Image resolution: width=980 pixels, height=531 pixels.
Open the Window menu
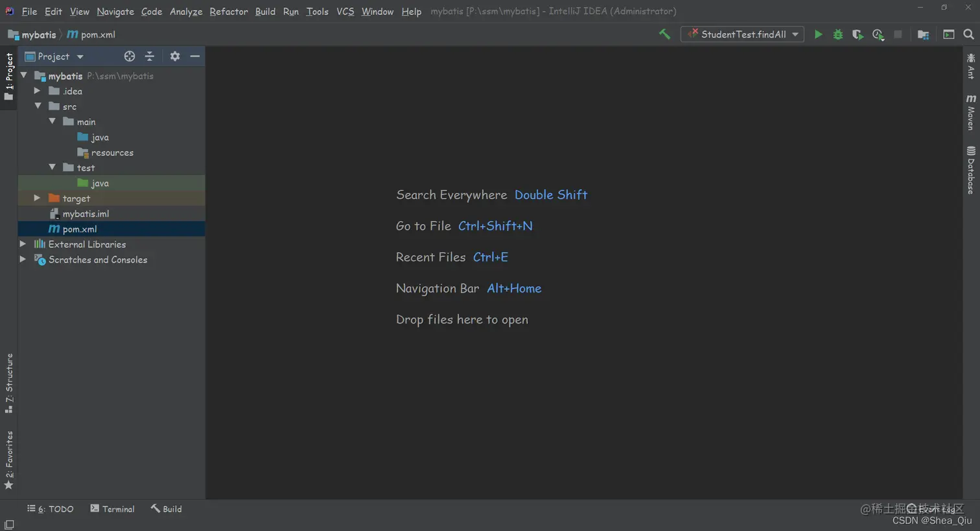(377, 11)
